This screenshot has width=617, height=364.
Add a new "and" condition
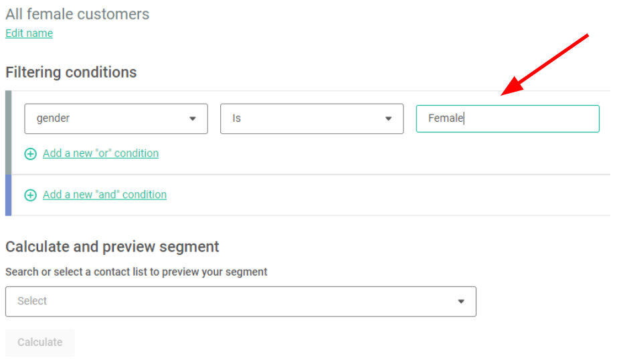104,195
